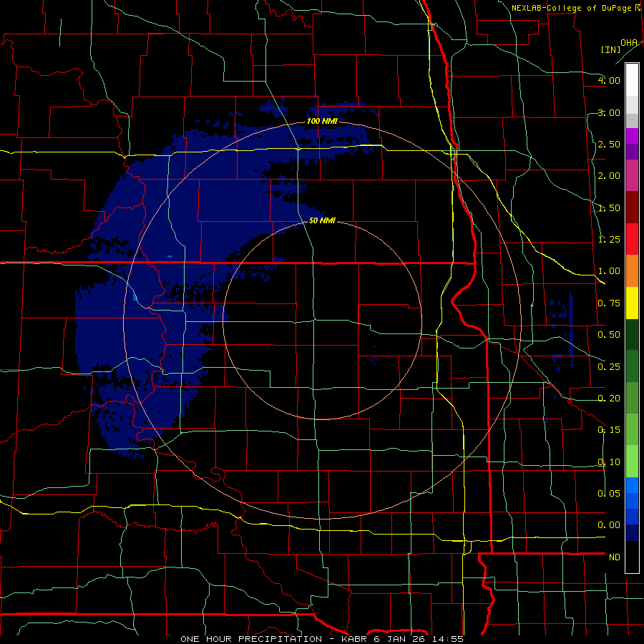This screenshot has height=644, width=644.
Task: Select the bright red legend swatch
Action: click(632, 239)
